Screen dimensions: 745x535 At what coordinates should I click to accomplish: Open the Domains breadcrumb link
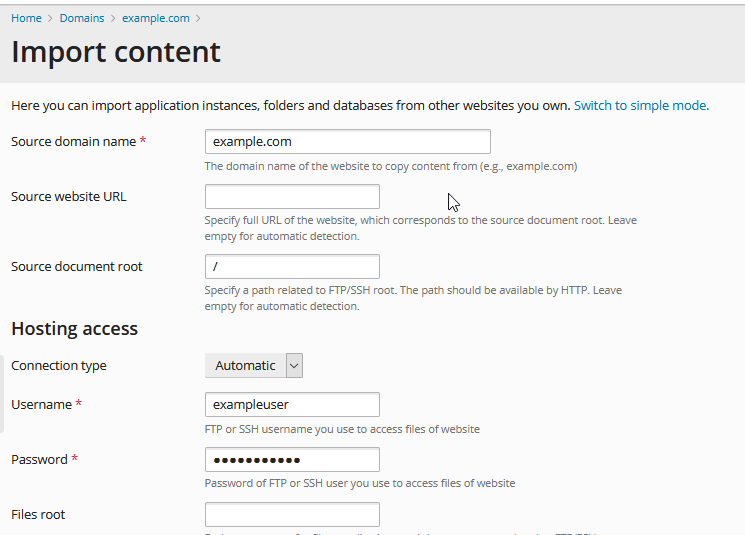pos(81,18)
